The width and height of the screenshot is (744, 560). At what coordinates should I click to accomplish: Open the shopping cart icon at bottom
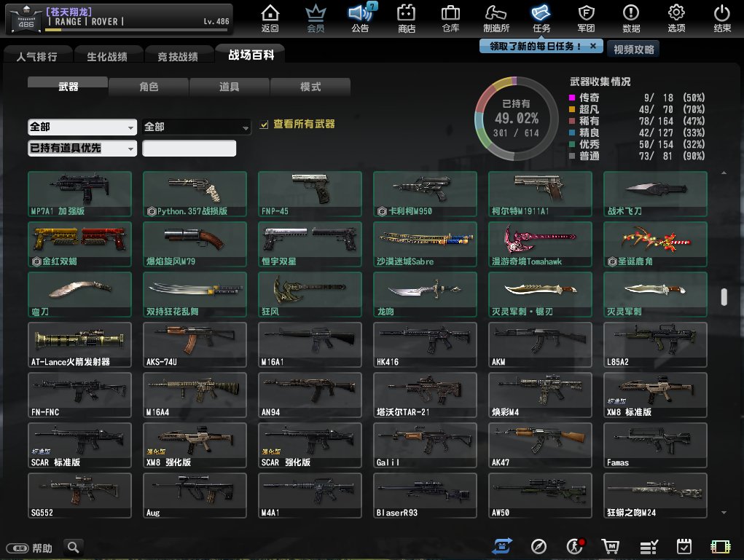[x=610, y=546]
